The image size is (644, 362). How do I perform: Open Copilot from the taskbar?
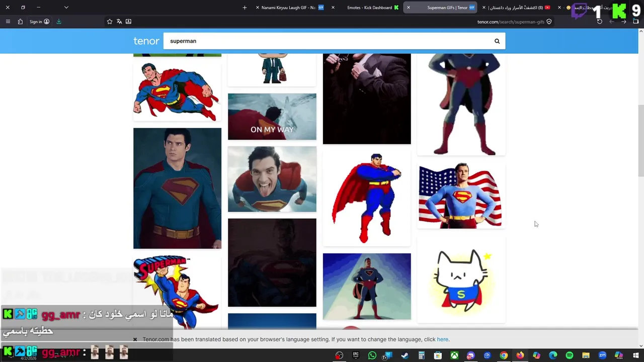click(536, 355)
